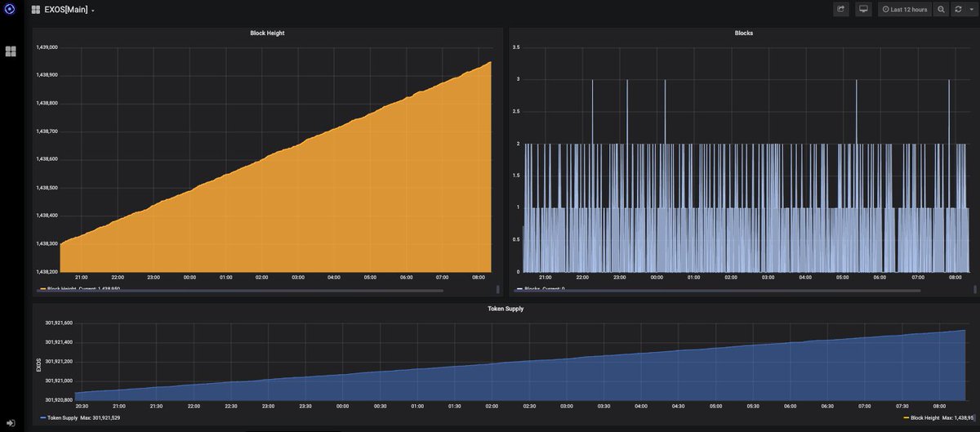Click the 07:30 time label in Token Supply
The height and width of the screenshot is (432, 980).
902,406
